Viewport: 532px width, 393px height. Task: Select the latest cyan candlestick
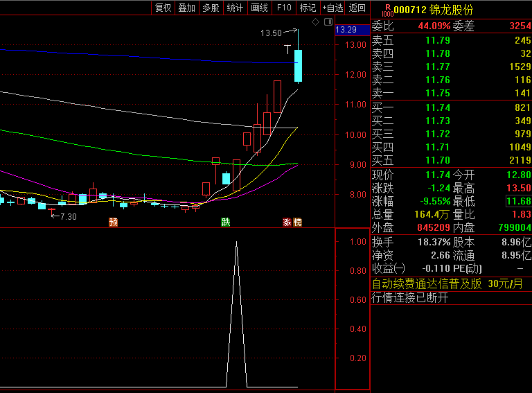click(x=298, y=65)
